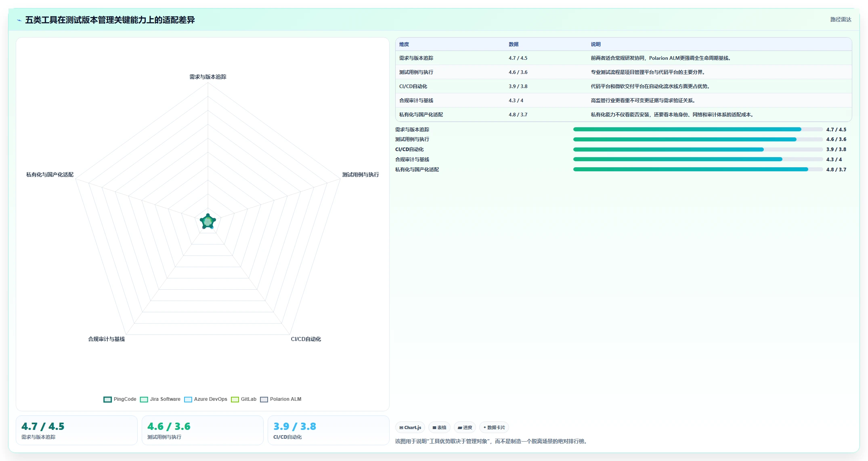
Task: Click the chart title 五类工具在测试版本管理
Action: [110, 20]
